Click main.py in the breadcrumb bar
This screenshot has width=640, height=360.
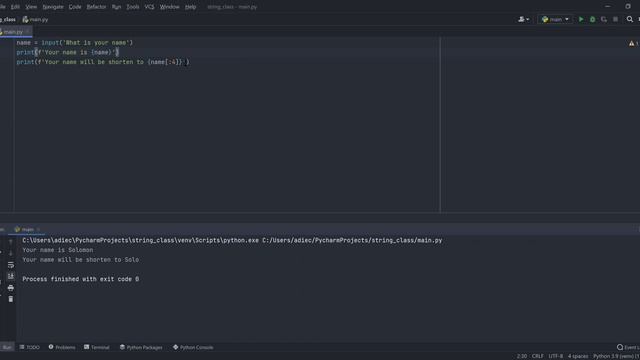(36, 19)
